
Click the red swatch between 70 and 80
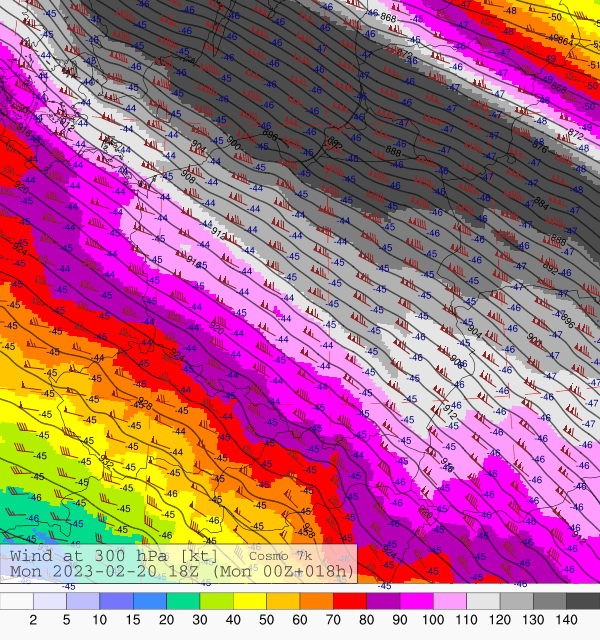pyautogui.click(x=350, y=601)
